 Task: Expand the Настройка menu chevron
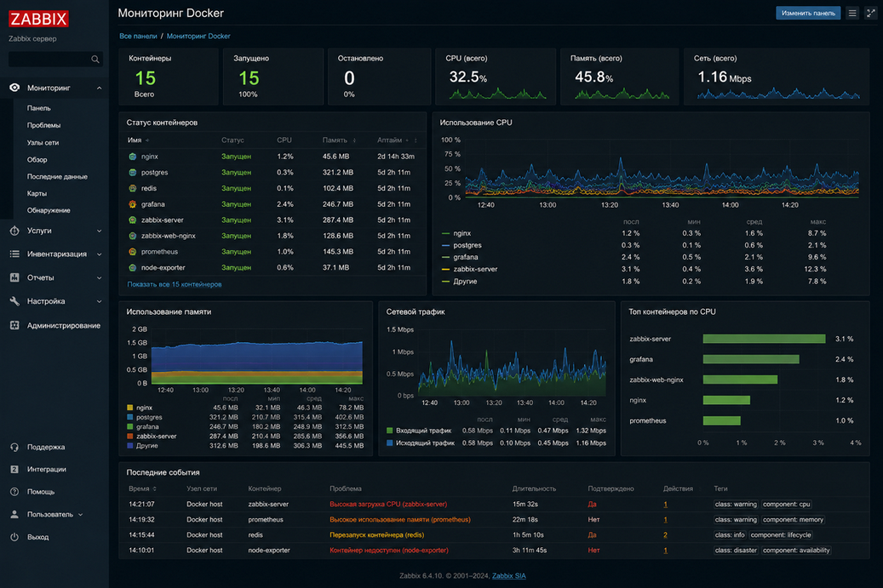99,301
